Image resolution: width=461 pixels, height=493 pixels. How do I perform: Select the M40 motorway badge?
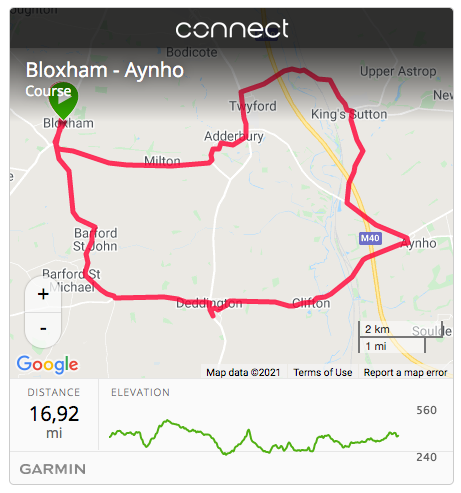click(x=370, y=238)
